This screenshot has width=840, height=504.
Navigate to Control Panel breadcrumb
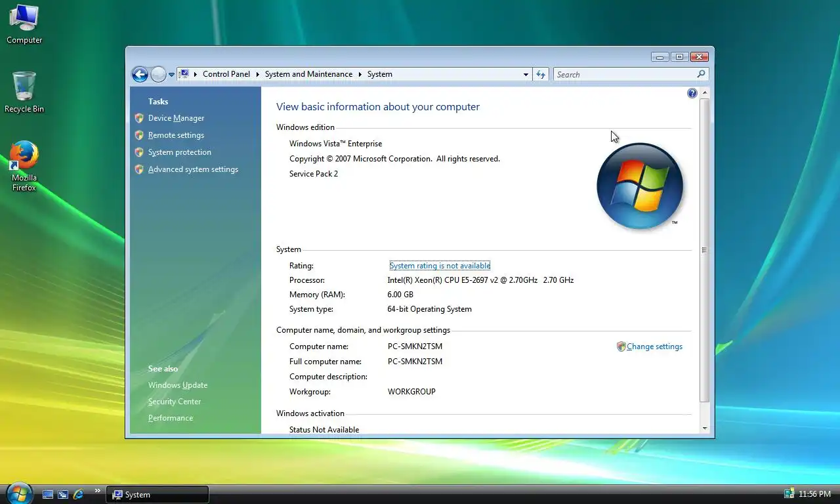coord(226,74)
